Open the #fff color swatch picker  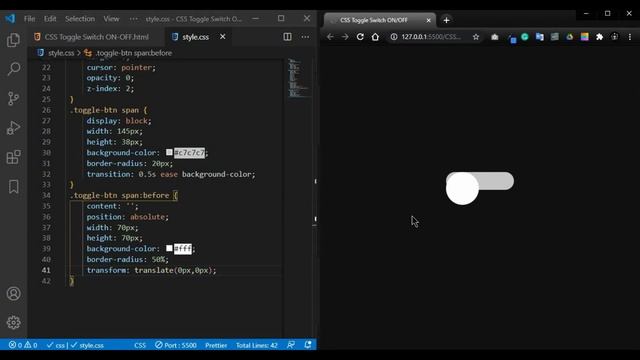click(x=169, y=248)
